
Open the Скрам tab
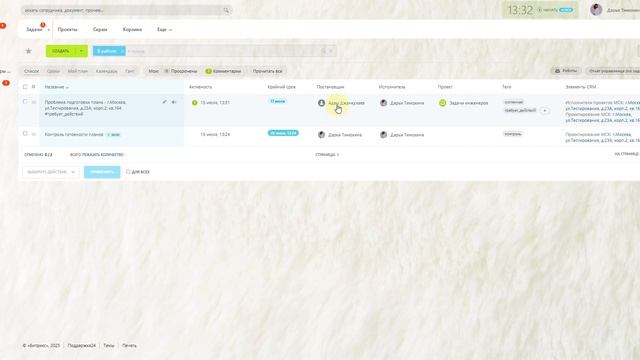click(100, 29)
